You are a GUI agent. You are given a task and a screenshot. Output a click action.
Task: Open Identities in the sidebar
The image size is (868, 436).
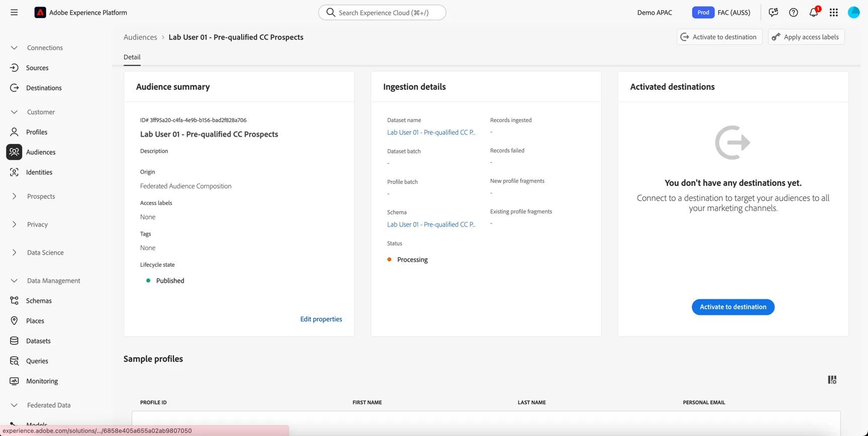pos(39,172)
